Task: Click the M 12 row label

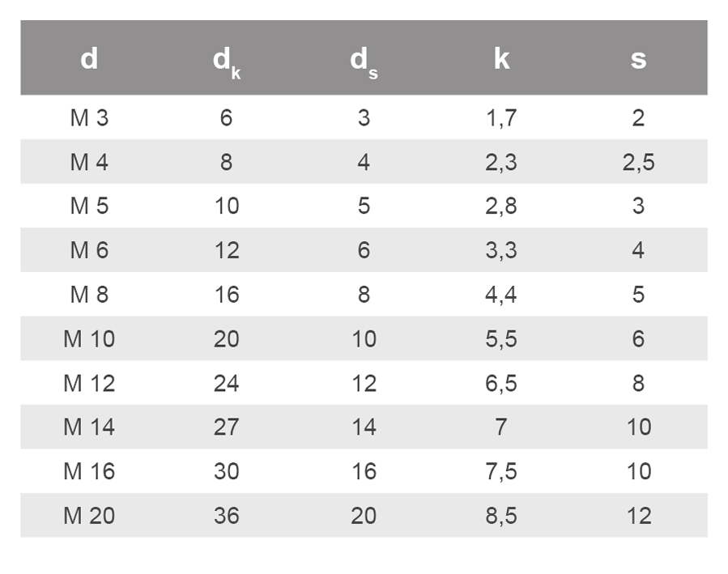Action: click(89, 383)
